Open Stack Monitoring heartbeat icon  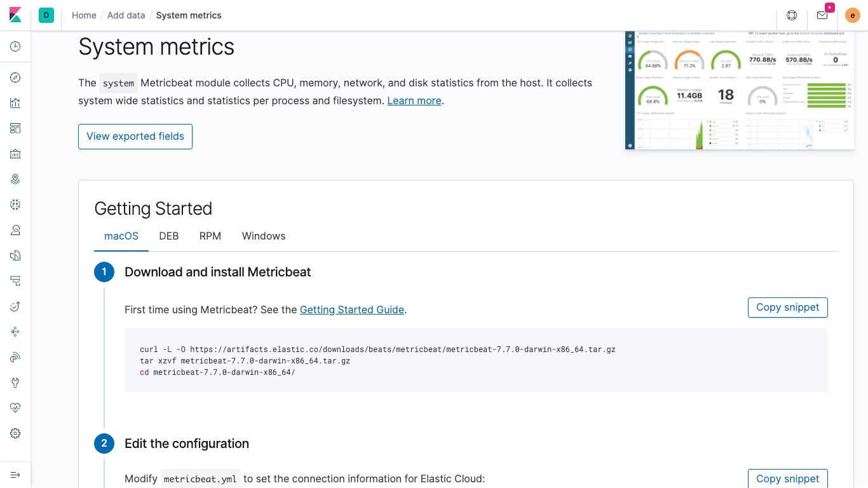click(15, 408)
